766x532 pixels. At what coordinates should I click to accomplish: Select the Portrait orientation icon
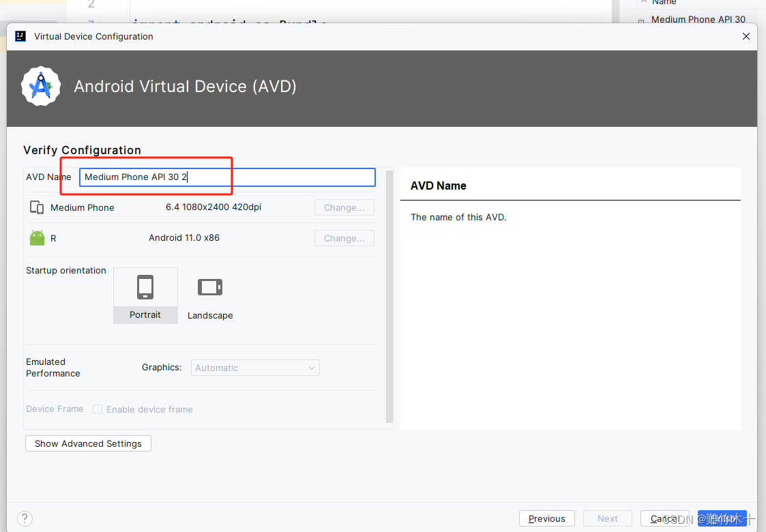click(x=145, y=286)
